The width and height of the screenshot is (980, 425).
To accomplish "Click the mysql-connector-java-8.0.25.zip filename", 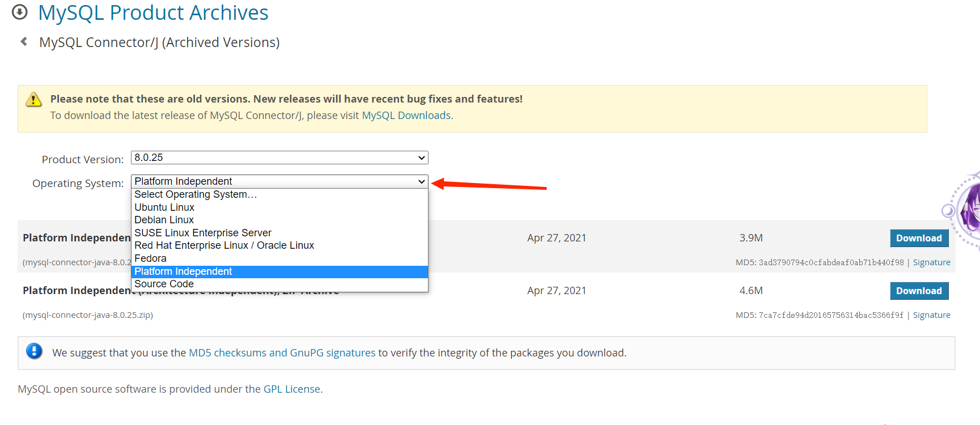I will click(x=88, y=315).
